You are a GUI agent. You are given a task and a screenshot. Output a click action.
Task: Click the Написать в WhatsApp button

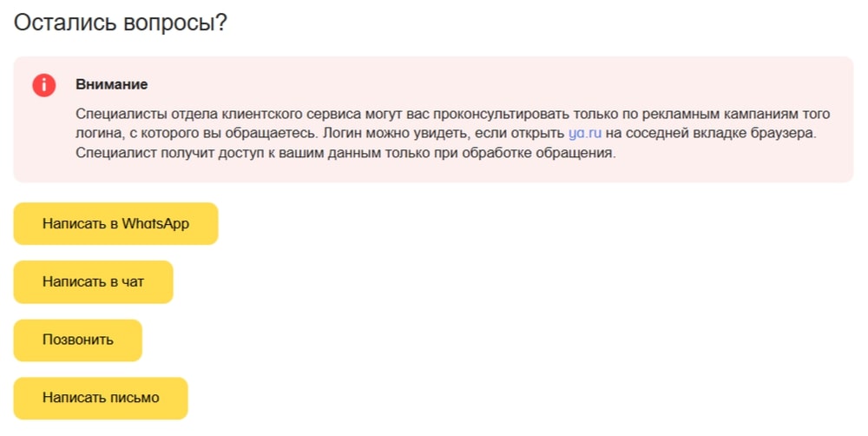pos(115,224)
